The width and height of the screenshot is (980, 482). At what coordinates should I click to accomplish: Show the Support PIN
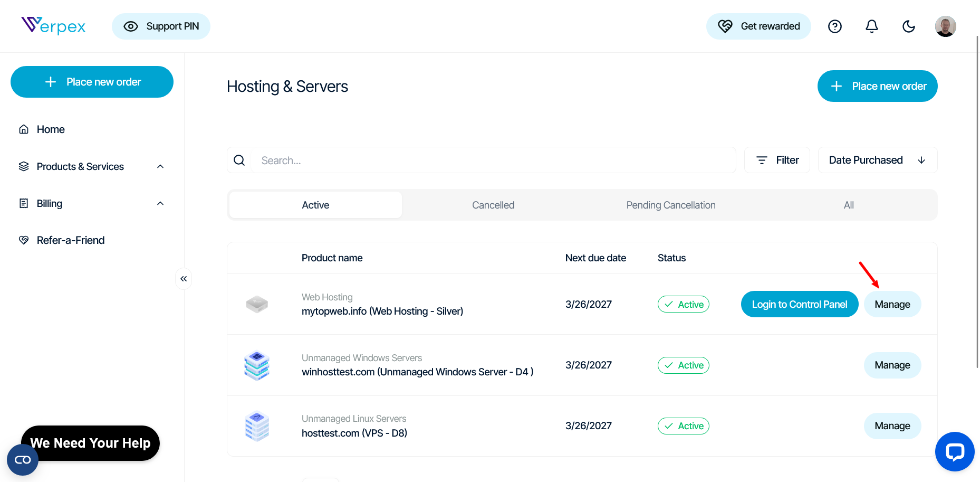pos(161,26)
